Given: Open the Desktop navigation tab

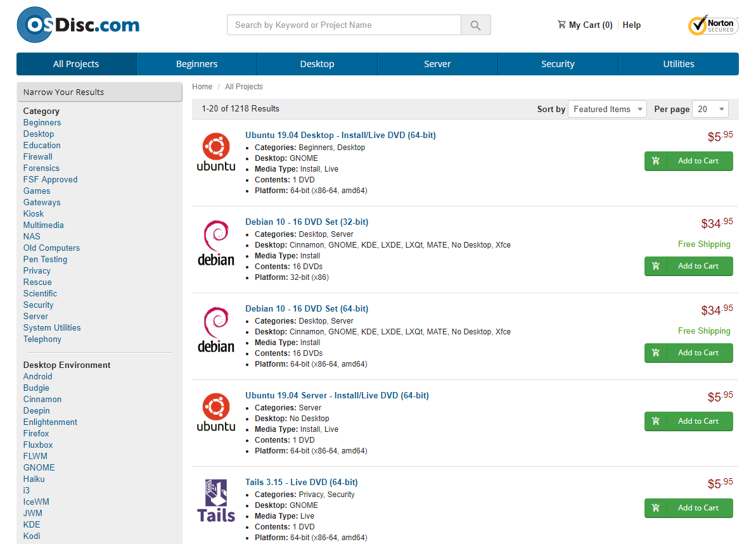Looking at the screenshot, I should click(317, 64).
